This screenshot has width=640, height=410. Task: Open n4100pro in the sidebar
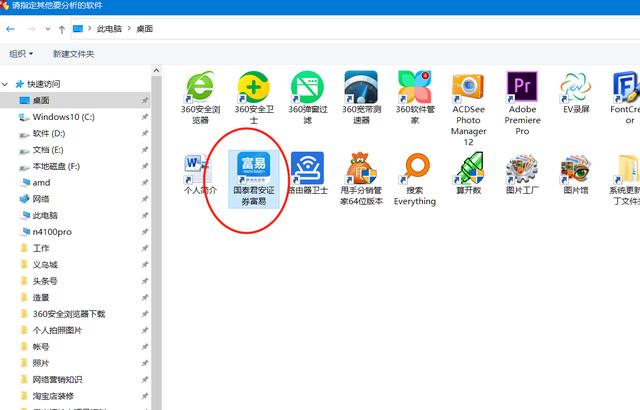click(52, 232)
